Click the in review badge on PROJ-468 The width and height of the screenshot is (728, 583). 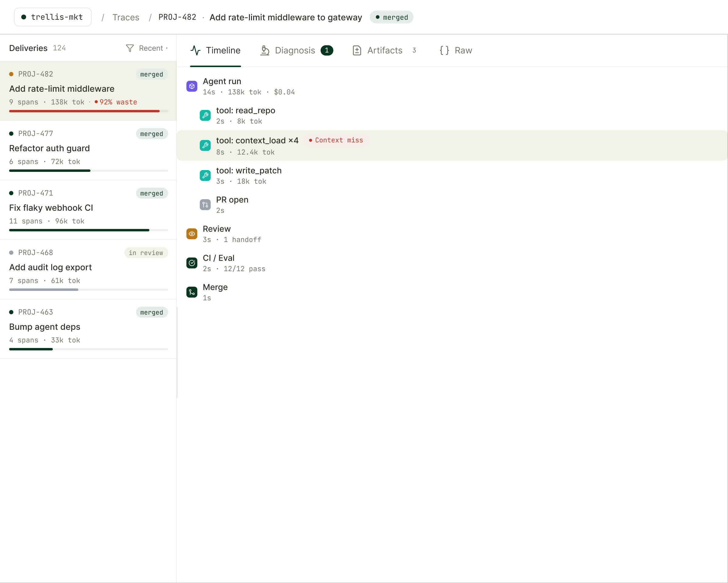coord(146,253)
